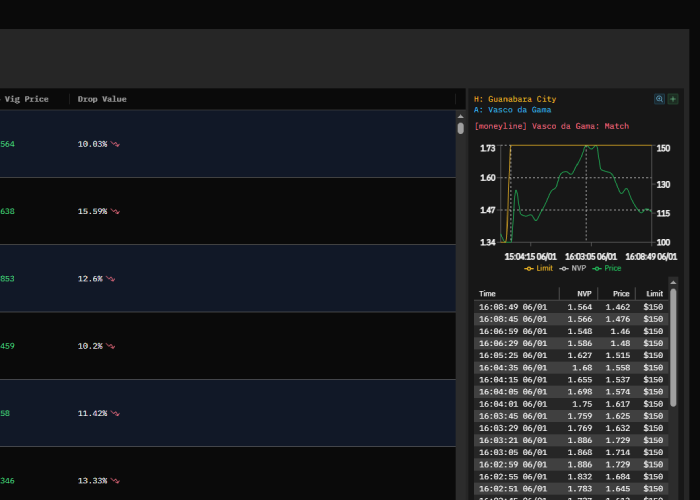
Task: Click the NVP column header in history table
Action: 584,294
